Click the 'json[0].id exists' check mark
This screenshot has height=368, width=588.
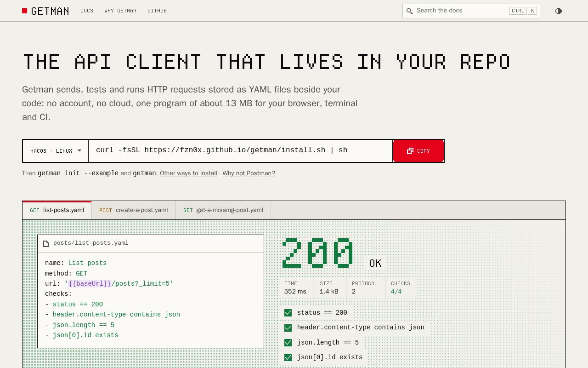(288, 357)
